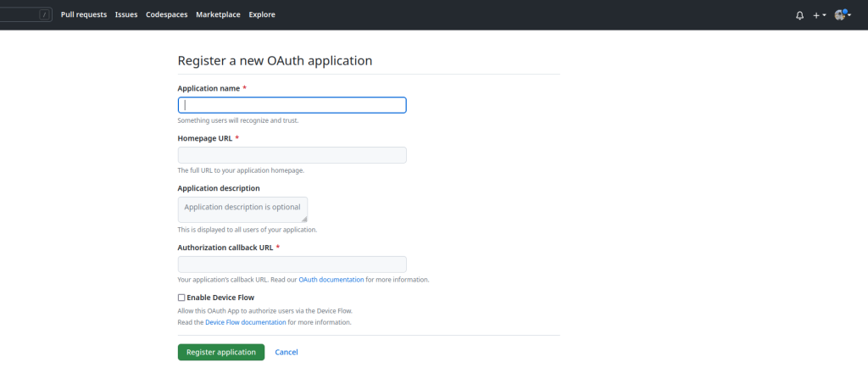The height and width of the screenshot is (373, 868).
Task: Expand the user avatar menu
Action: pos(843,15)
